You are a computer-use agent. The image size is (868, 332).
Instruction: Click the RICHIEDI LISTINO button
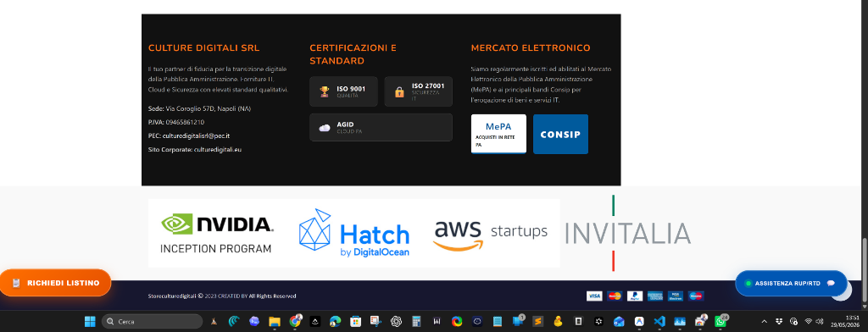coord(55,283)
